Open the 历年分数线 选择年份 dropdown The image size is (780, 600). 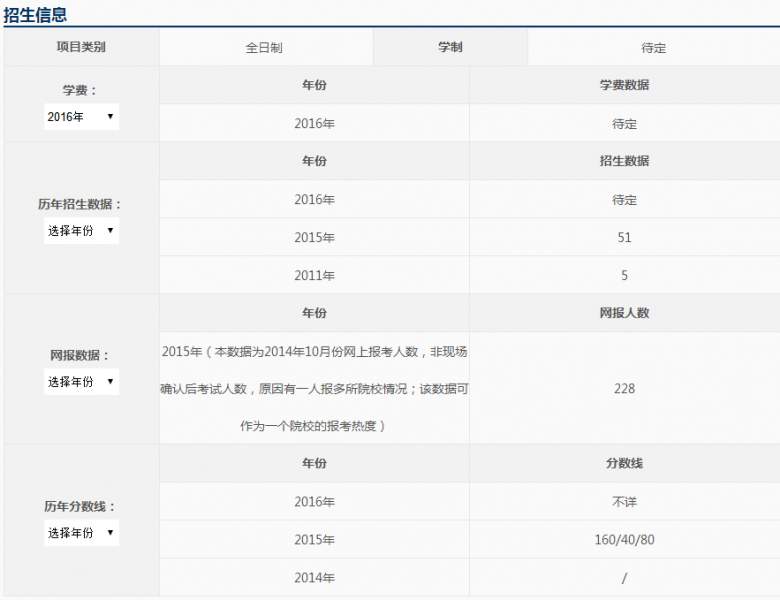click(81, 533)
